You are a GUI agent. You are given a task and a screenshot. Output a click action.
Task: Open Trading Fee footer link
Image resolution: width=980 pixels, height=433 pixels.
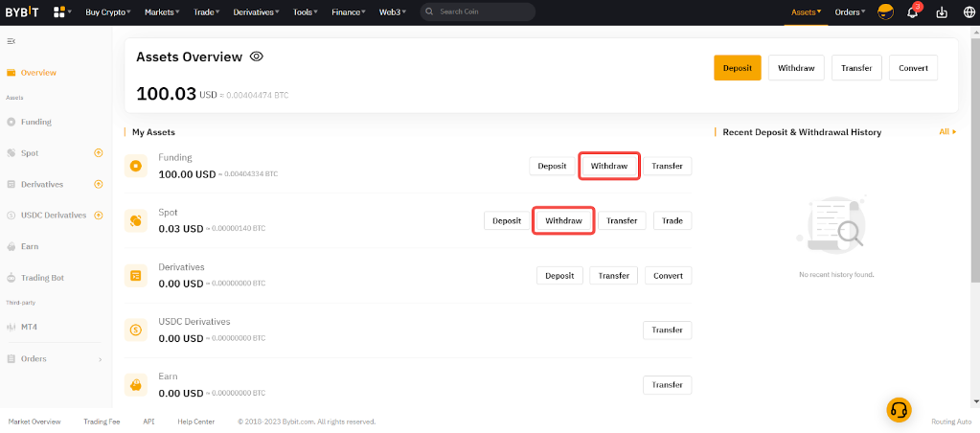(102, 422)
